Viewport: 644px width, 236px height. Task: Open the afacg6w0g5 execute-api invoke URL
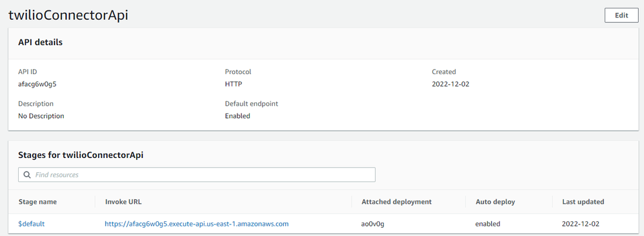coord(197,224)
